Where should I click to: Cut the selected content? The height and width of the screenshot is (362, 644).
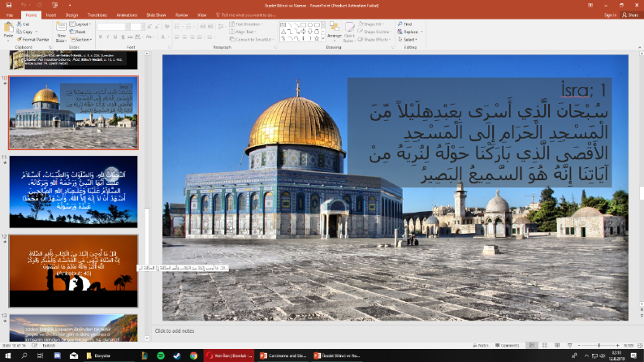(x=24, y=24)
